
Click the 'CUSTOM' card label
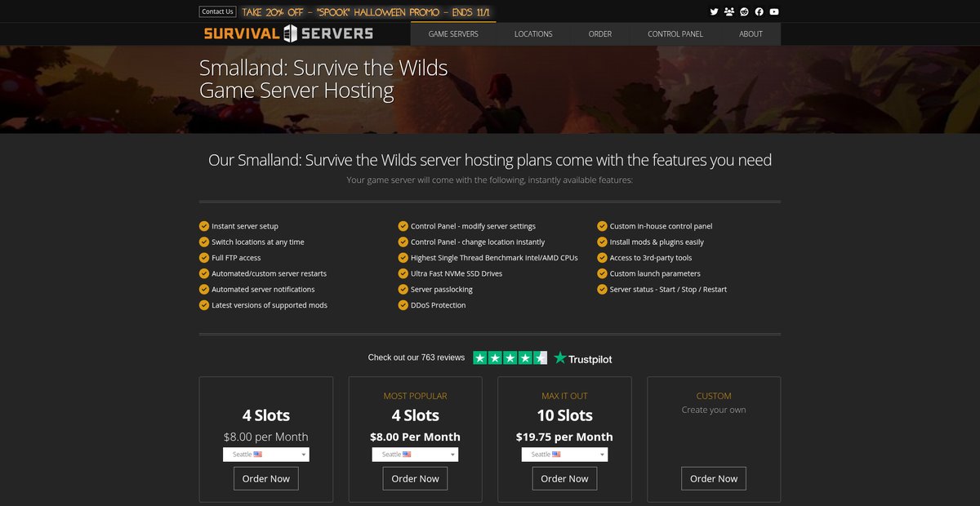[714, 396]
